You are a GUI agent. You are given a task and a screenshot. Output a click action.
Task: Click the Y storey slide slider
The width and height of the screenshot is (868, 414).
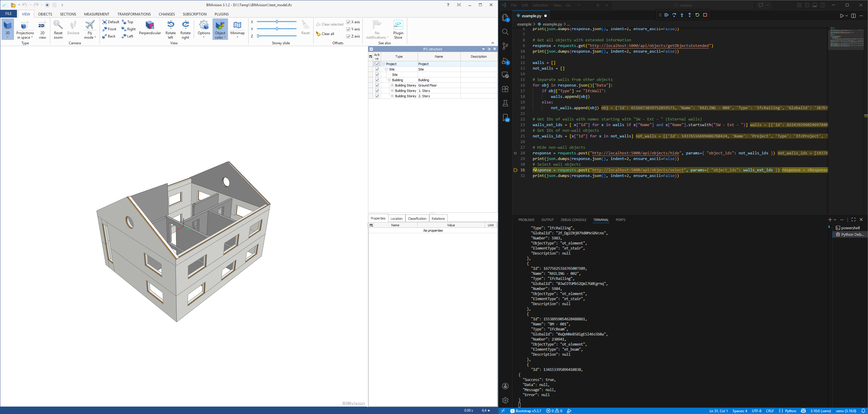click(277, 29)
